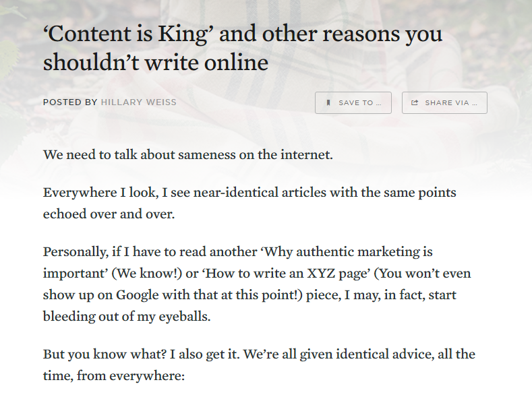Click the share arrow icon
Viewport: 532px width, 403px height.
tap(415, 103)
